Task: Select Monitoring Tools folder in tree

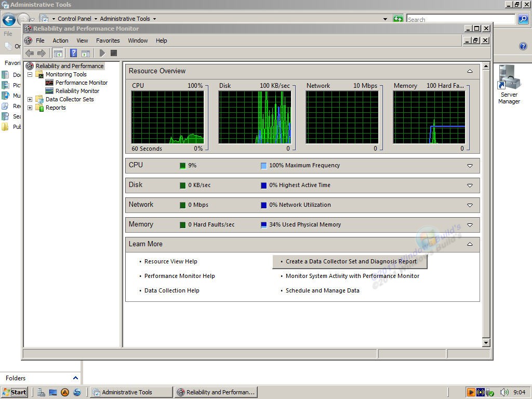Action: [x=66, y=74]
